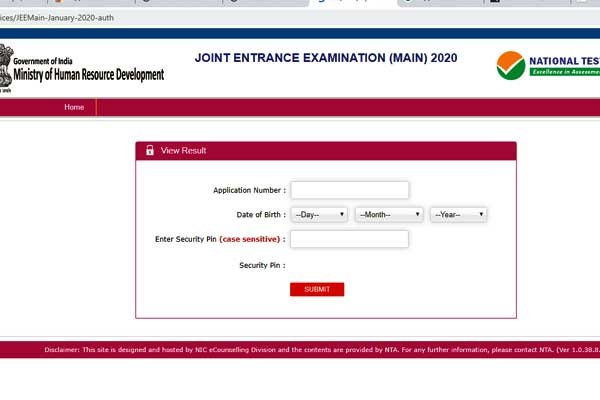Click the Application Number label

[x=249, y=190]
